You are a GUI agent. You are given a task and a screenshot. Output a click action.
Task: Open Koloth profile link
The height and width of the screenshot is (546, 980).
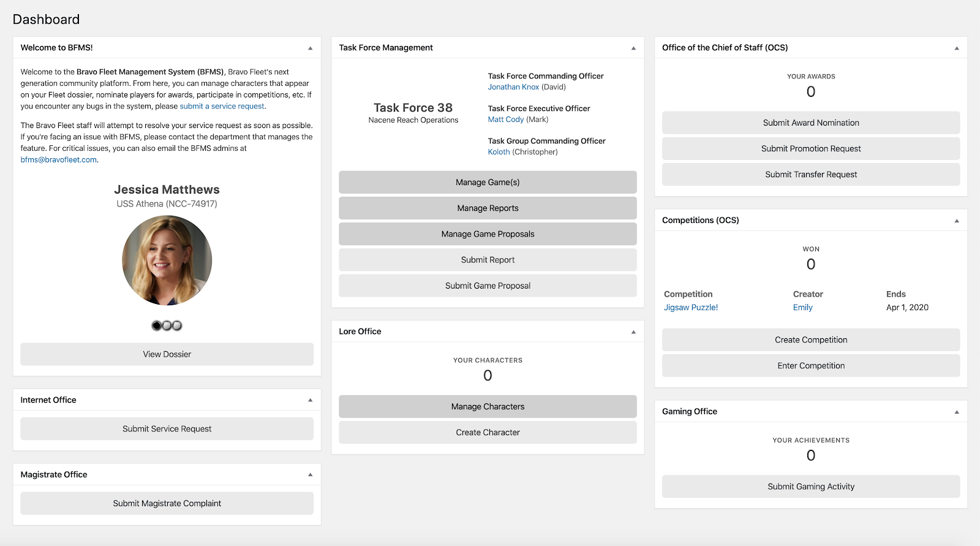pyautogui.click(x=499, y=152)
